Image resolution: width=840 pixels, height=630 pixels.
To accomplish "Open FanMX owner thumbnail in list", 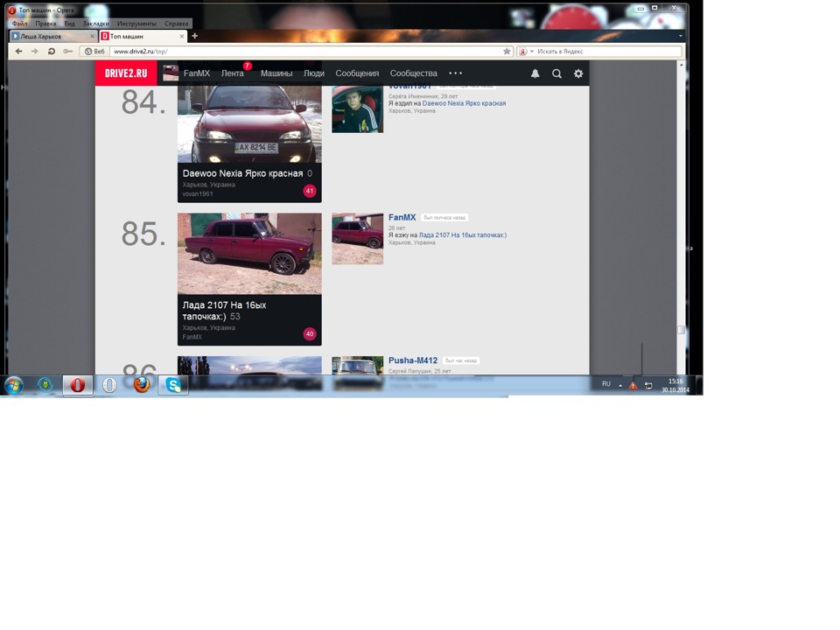I will click(357, 239).
